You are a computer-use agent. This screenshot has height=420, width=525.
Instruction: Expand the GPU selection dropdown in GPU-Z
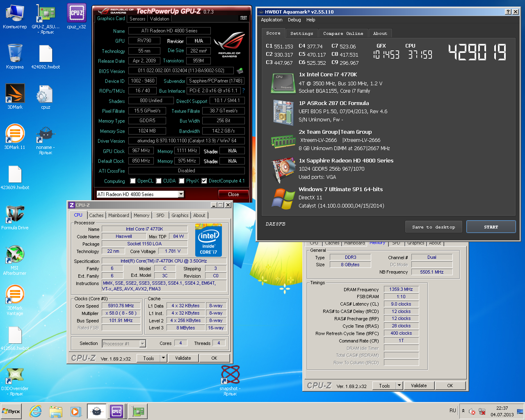click(x=181, y=194)
